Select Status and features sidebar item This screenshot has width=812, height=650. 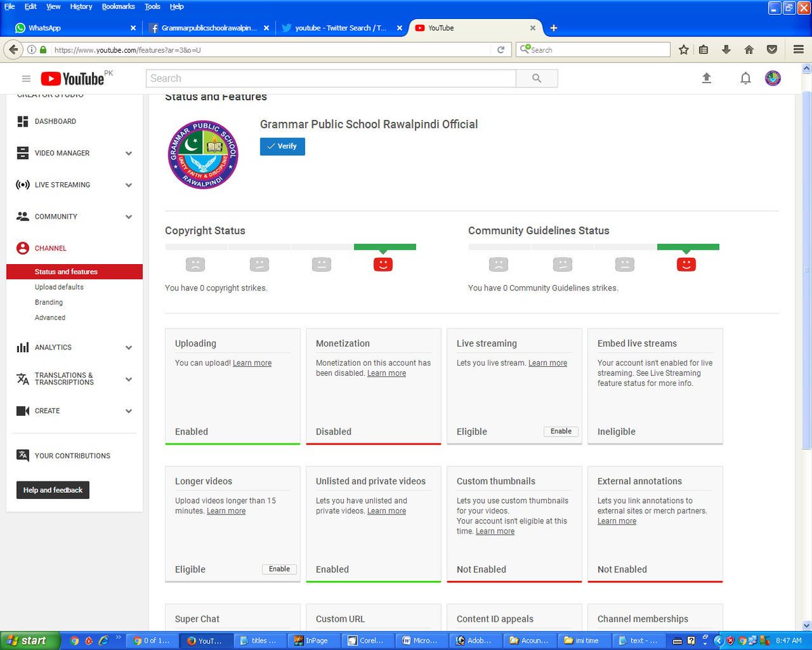[74, 272]
